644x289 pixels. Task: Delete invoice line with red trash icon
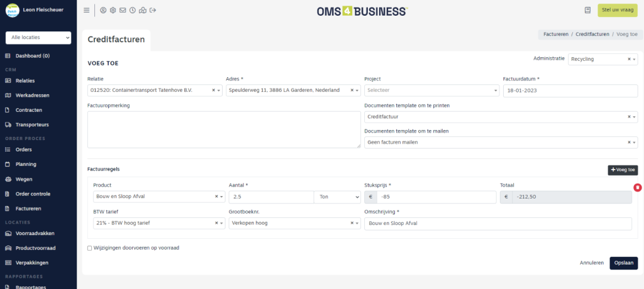click(x=637, y=188)
